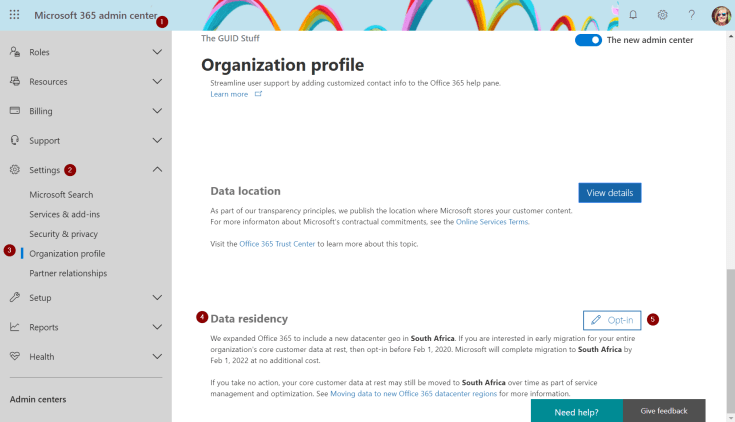The width and height of the screenshot is (735, 422).
Task: Open the user profile avatar
Action: coord(720,15)
